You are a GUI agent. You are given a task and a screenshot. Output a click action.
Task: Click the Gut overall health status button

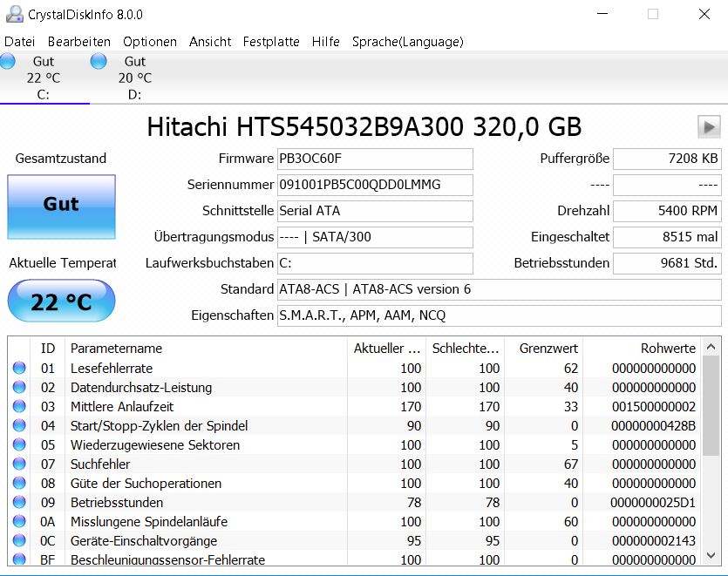61,207
